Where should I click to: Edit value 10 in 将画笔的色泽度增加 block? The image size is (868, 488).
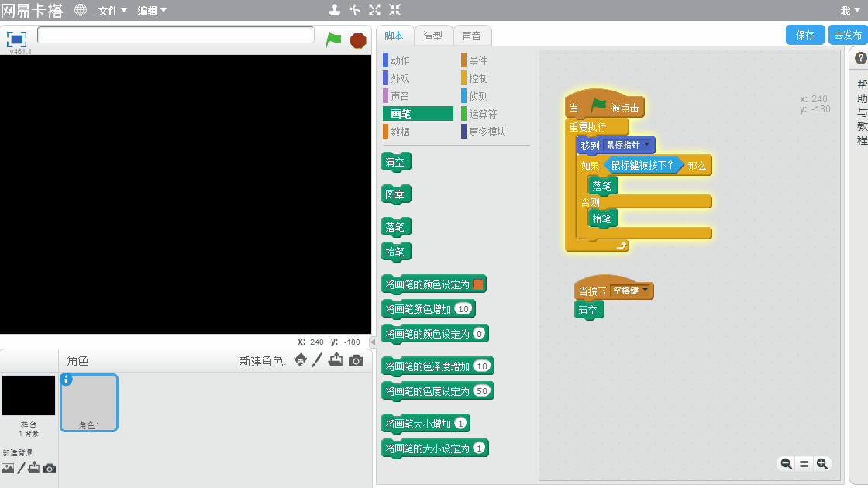tap(482, 366)
